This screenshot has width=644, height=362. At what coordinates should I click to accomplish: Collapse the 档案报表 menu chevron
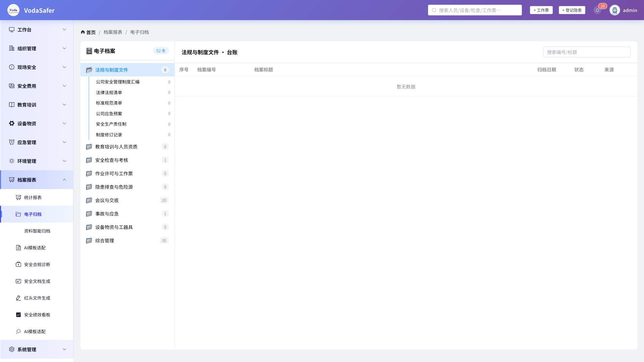click(x=64, y=180)
